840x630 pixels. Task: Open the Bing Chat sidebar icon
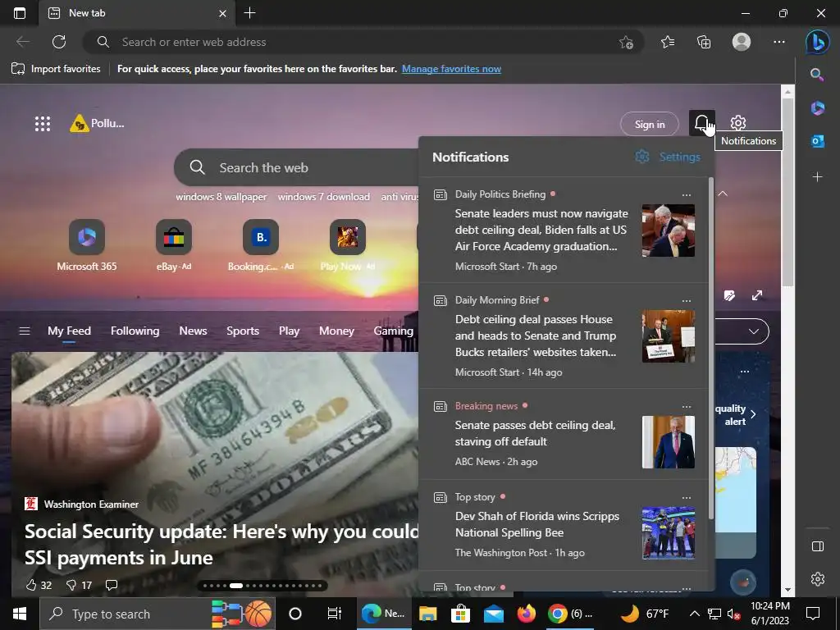pos(818,42)
